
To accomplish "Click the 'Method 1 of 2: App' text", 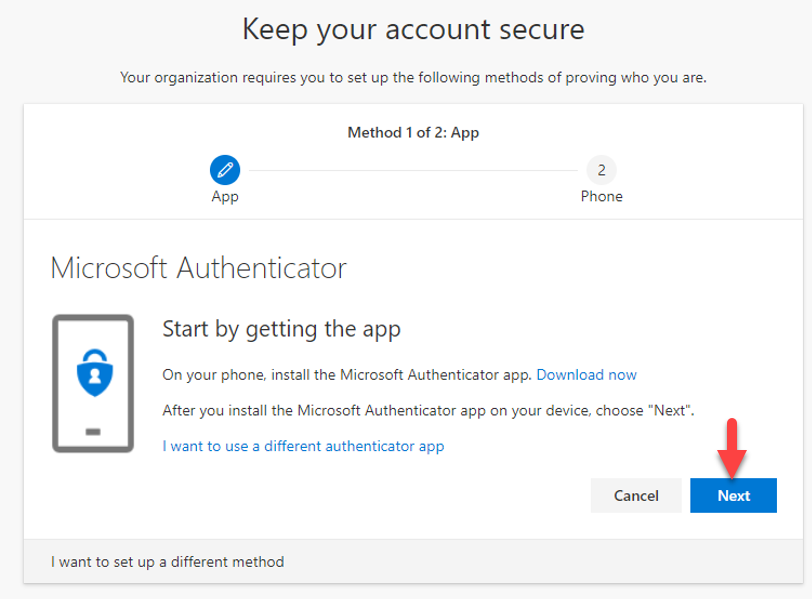I will (413, 132).
